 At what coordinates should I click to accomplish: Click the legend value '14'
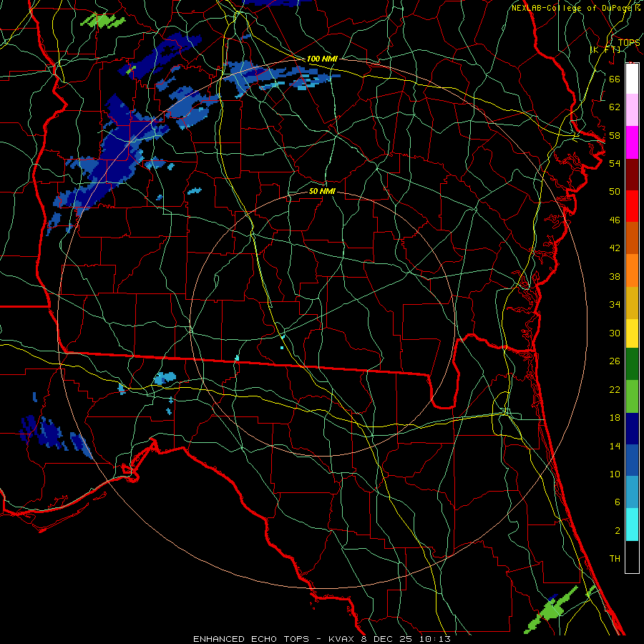click(x=615, y=446)
